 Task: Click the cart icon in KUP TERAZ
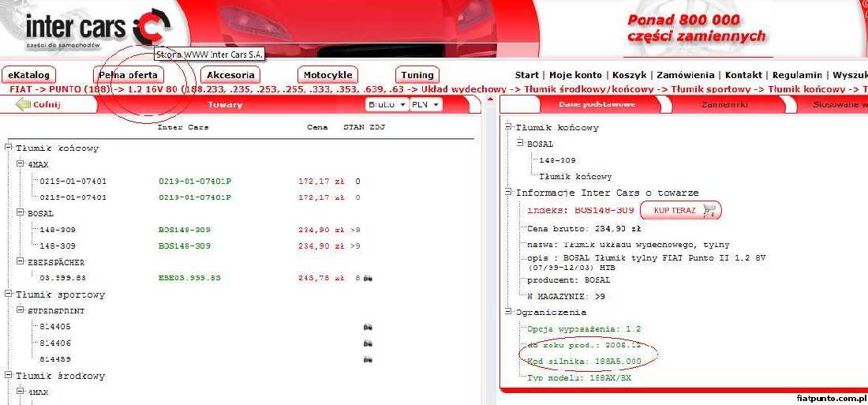(709, 211)
